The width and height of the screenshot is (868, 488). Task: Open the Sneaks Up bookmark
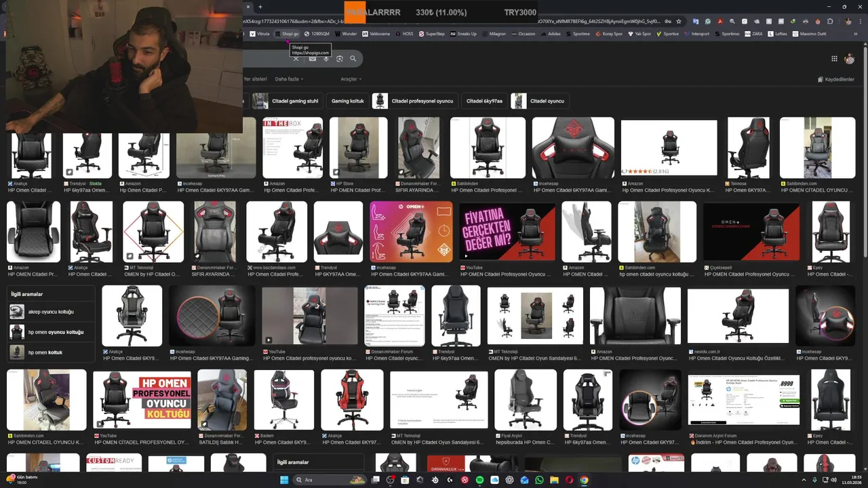(x=463, y=34)
